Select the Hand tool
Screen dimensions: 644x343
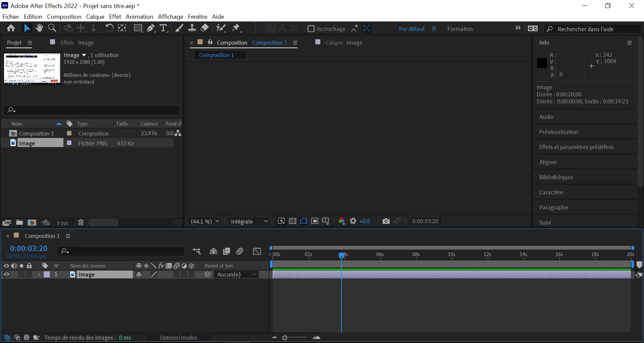(39, 28)
